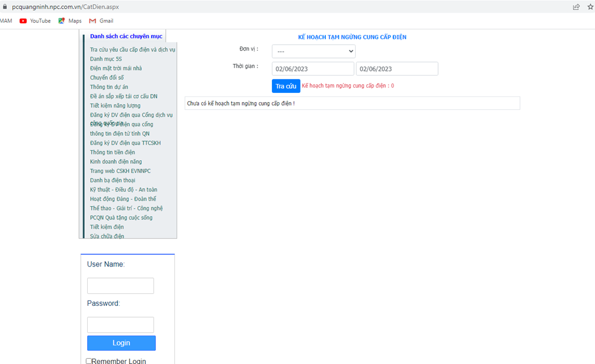
Task: Click the Login button
Action: (x=121, y=343)
